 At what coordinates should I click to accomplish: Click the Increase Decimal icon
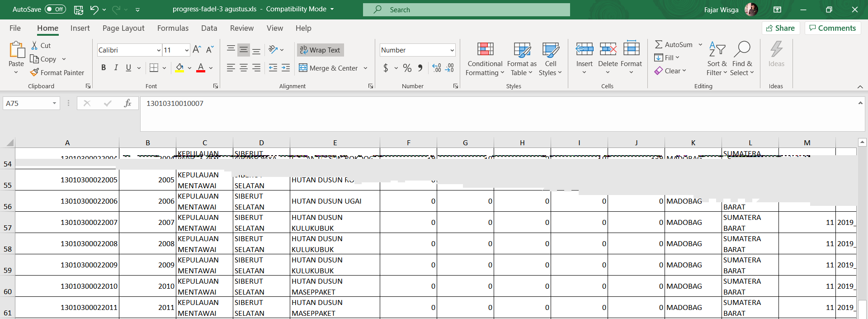[x=436, y=68]
